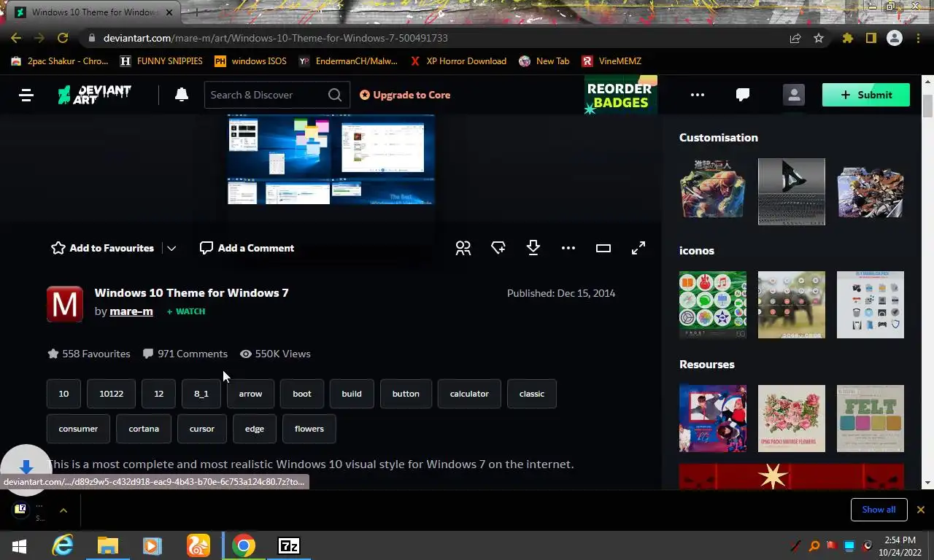
Task: View the artwork fullscreen
Action: 638,248
